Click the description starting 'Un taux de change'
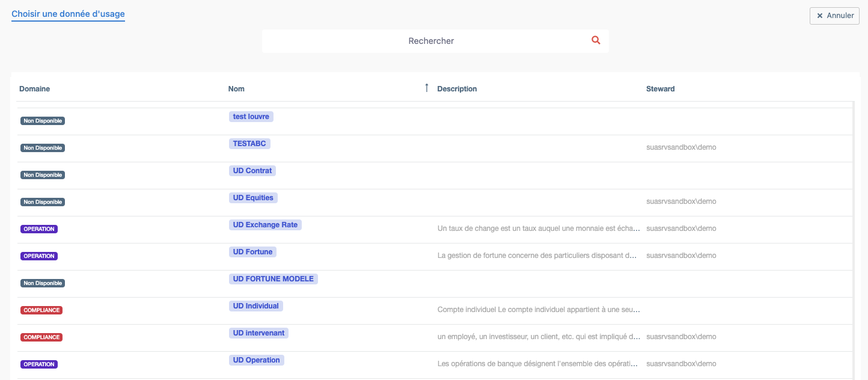Image resolution: width=868 pixels, height=380 pixels. [539, 228]
